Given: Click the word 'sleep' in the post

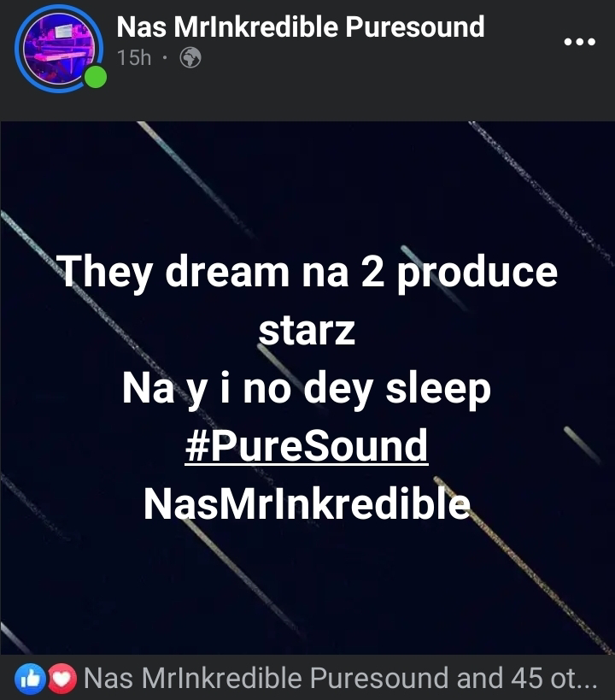Looking at the screenshot, I should coord(438,391).
